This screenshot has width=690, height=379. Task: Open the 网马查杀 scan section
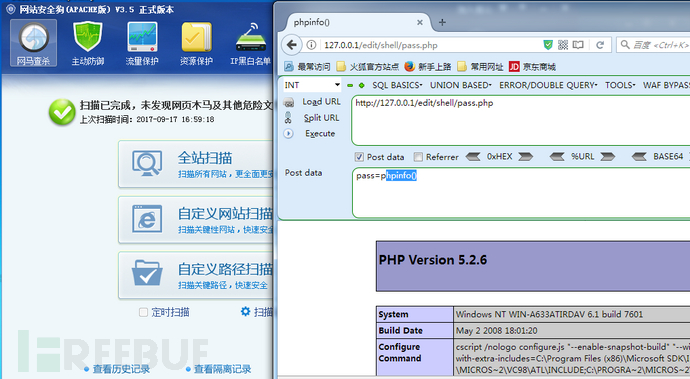(33, 43)
